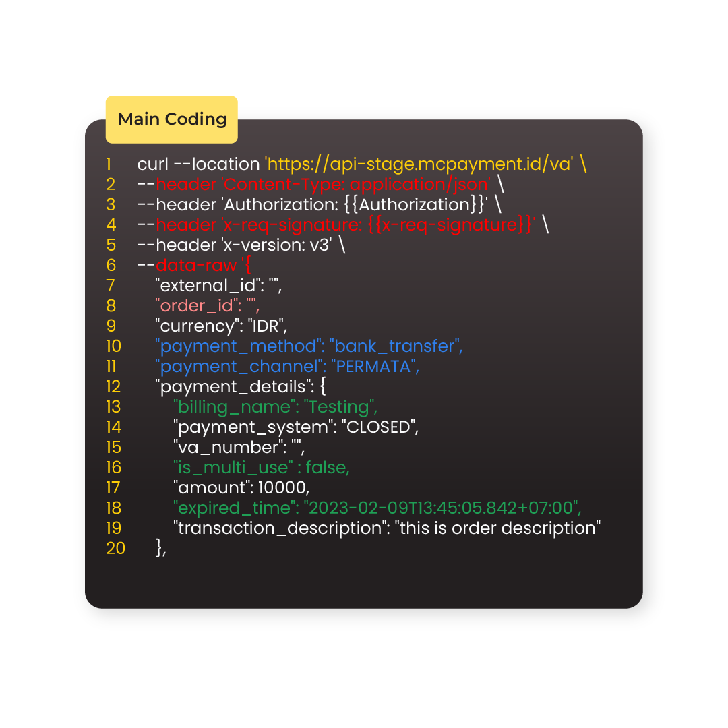
Task: Click the "payment_method": "bank_transfer" line
Action: (x=309, y=346)
